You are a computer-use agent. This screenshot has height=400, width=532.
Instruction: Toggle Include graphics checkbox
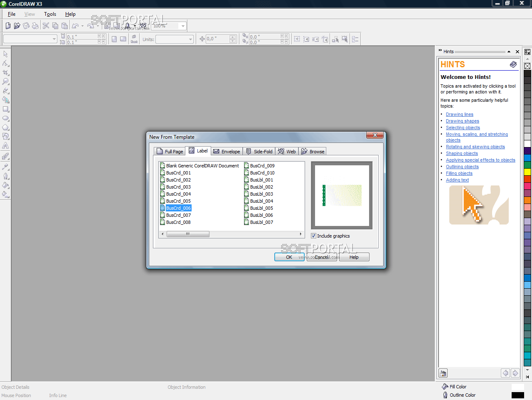coord(314,236)
